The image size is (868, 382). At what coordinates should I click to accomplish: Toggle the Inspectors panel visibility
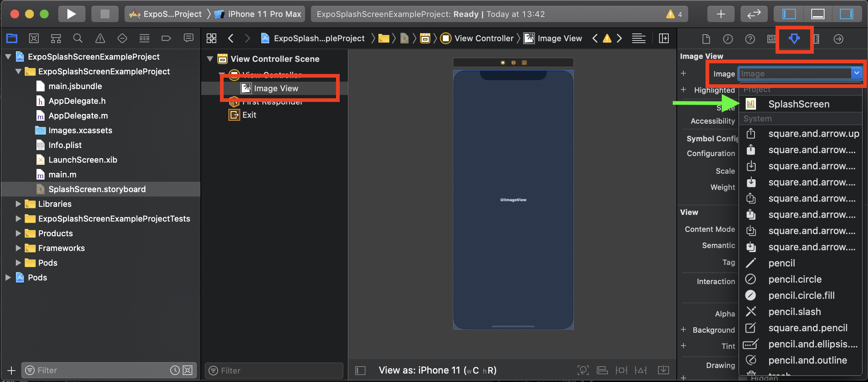tap(846, 14)
